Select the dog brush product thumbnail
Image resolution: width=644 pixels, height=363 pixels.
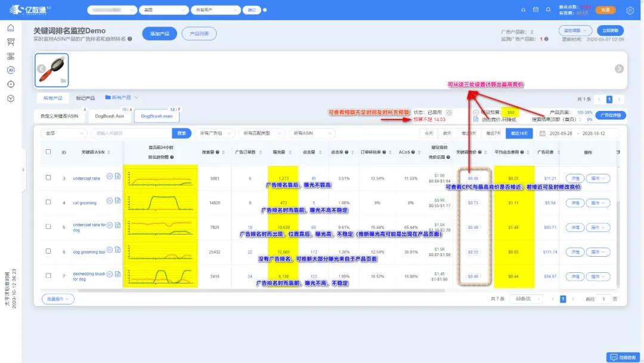click(x=52, y=70)
